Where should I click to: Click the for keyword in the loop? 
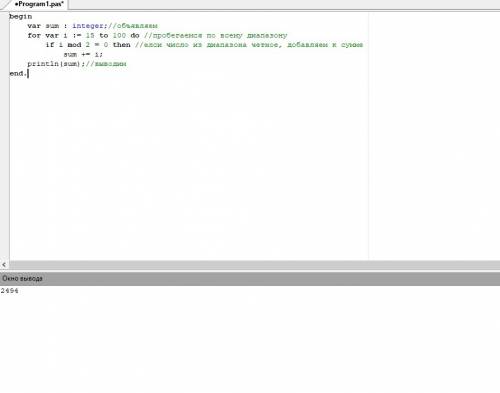click(34, 35)
